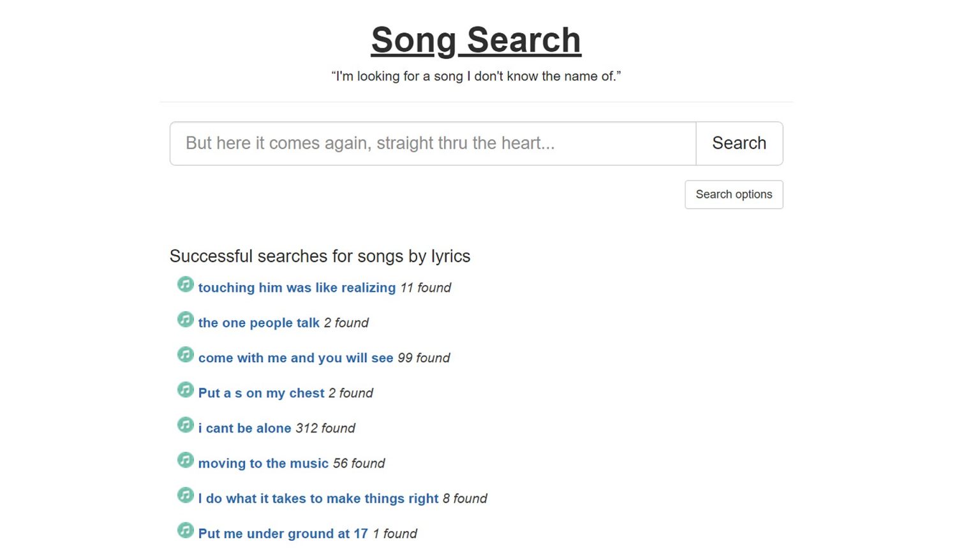This screenshot has height=551, width=980.
Task: Open 'moving to the music' search link
Action: click(263, 463)
